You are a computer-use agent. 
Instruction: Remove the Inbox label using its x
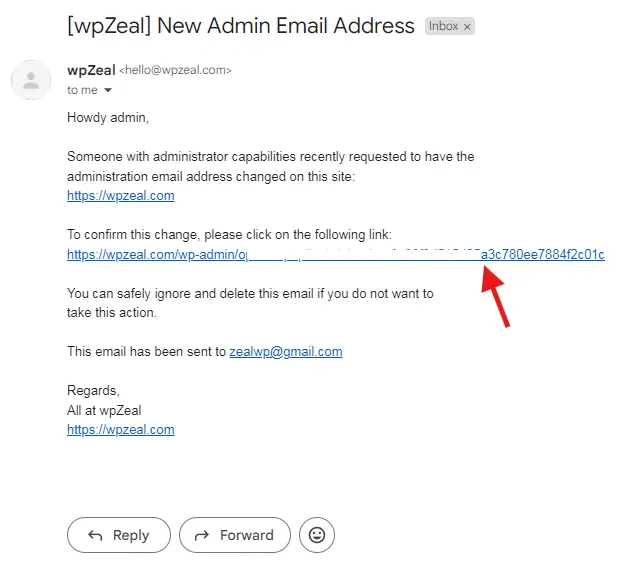[x=466, y=26]
